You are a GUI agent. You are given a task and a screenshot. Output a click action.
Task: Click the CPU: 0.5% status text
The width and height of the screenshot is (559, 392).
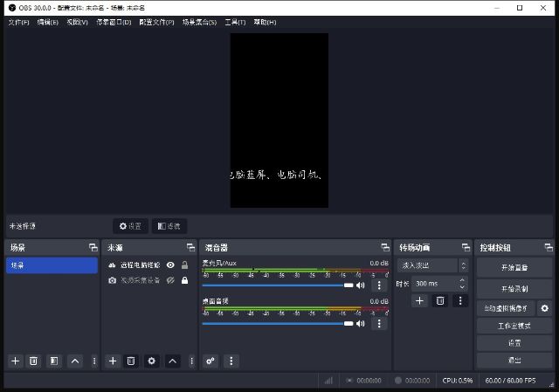pos(458,381)
